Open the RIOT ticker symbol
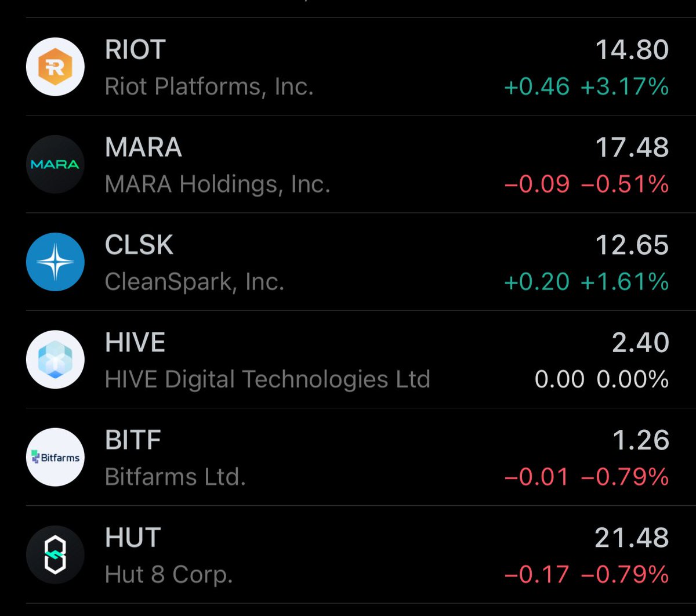This screenshot has width=696, height=616. point(135,49)
